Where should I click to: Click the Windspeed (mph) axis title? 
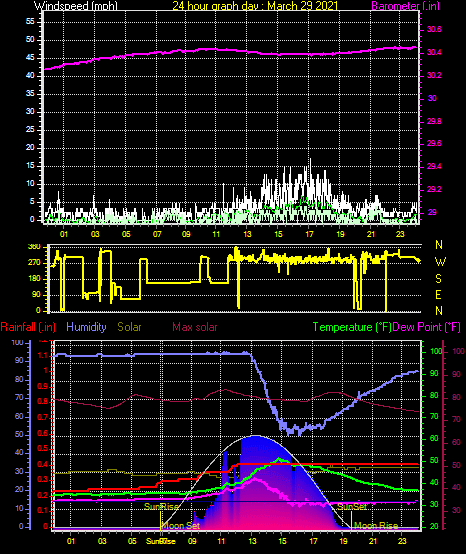point(75,6)
